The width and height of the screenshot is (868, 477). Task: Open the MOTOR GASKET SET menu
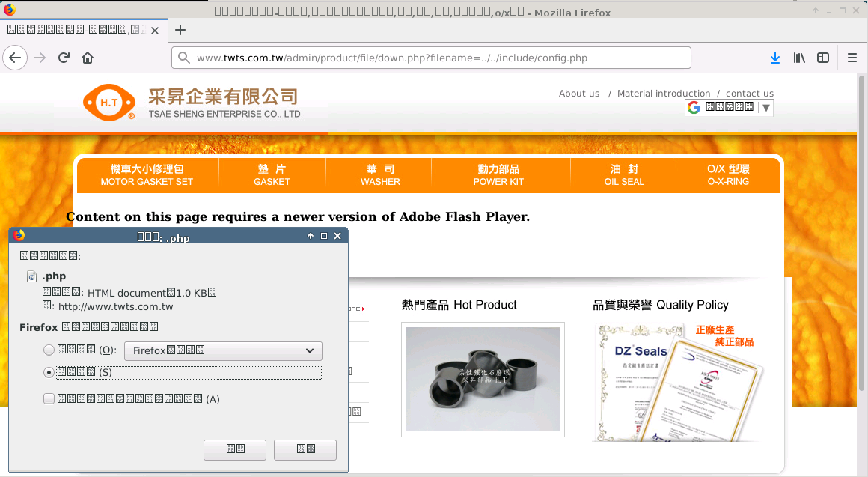click(147, 175)
